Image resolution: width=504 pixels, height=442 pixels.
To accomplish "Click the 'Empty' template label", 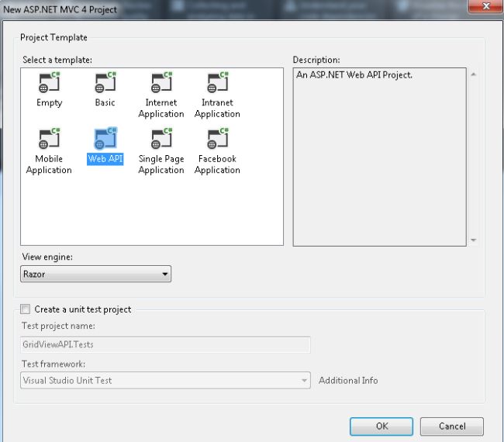I will click(x=49, y=103).
